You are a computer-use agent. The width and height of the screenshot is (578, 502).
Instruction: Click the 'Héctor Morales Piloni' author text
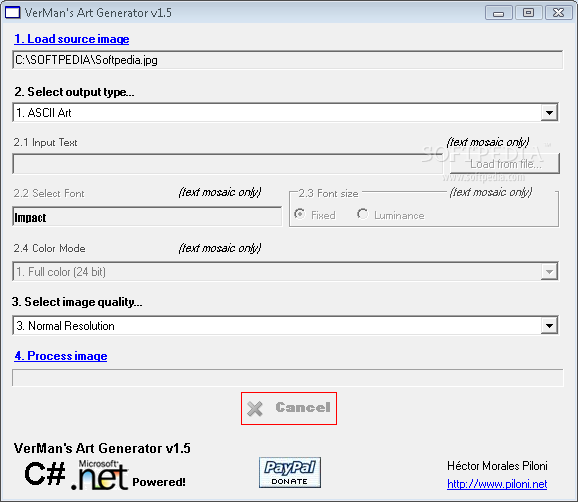pyautogui.click(x=497, y=466)
